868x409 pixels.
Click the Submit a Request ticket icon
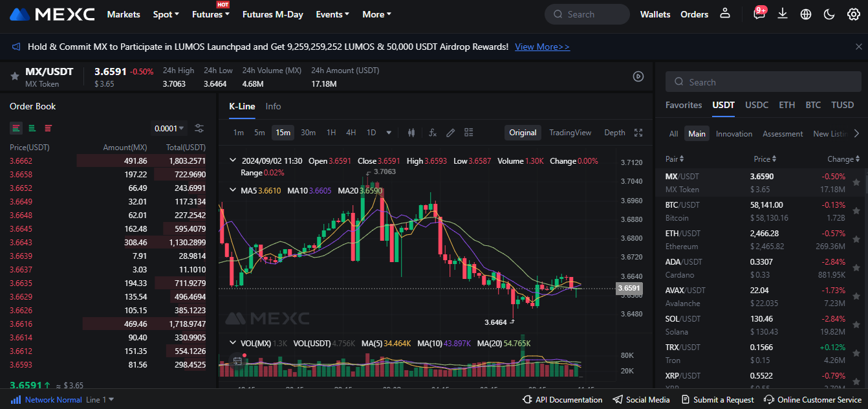coord(685,400)
